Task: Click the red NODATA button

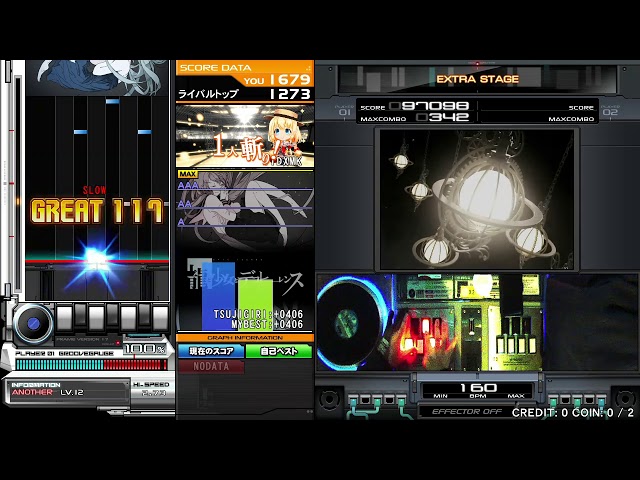Action: [x=211, y=366]
